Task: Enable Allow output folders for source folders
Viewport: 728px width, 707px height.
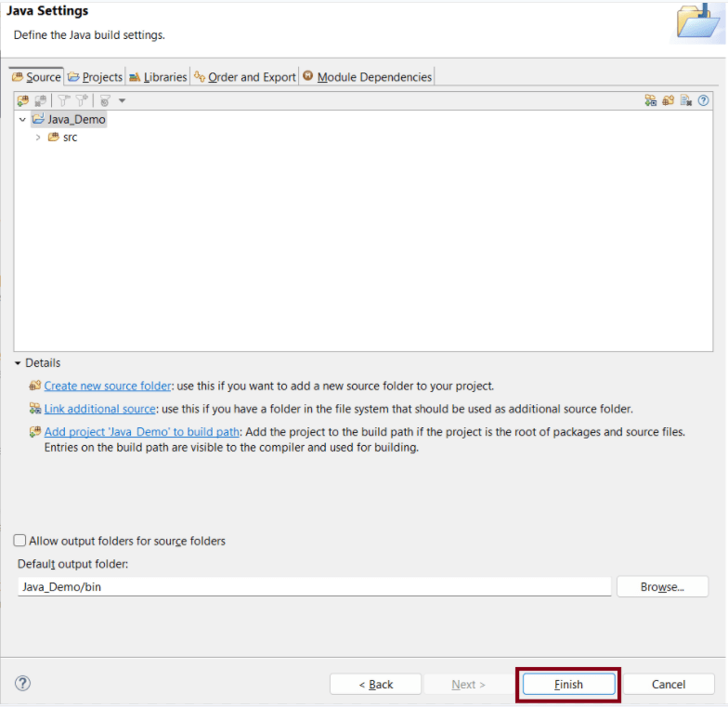Action: (x=19, y=541)
